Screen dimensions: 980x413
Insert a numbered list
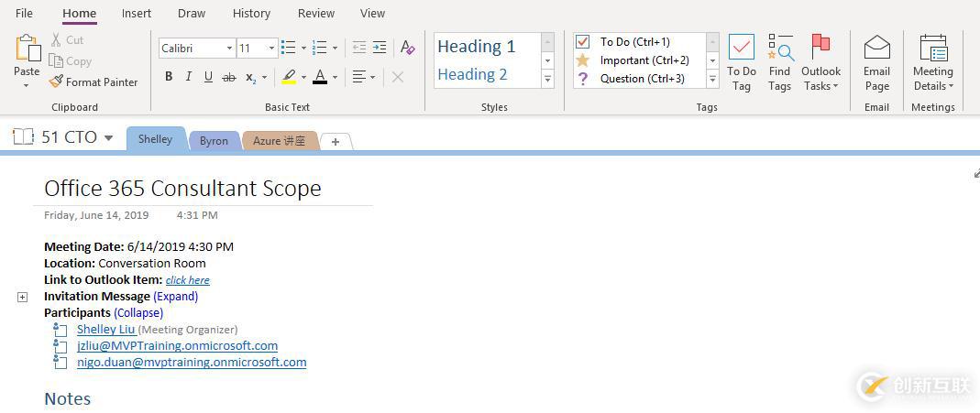(x=320, y=48)
